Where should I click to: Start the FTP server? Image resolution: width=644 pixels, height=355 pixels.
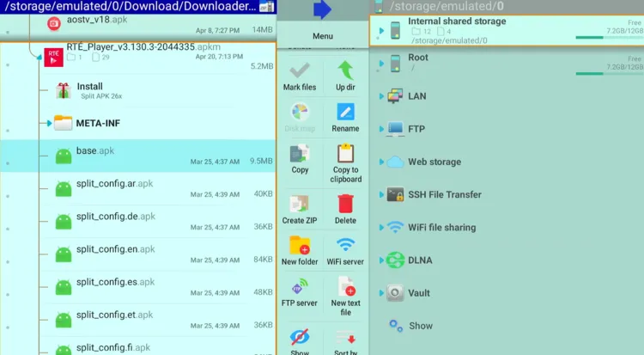[300, 292]
